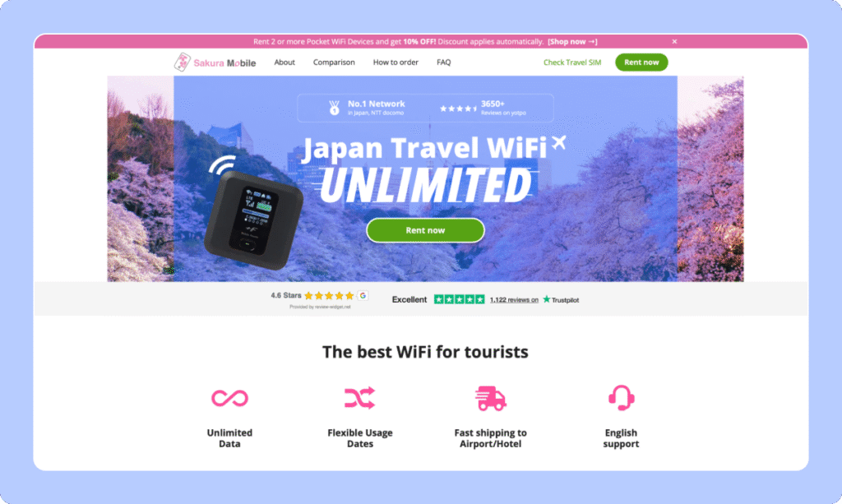
Task: Click Rent now in the navigation bar
Action: point(641,62)
